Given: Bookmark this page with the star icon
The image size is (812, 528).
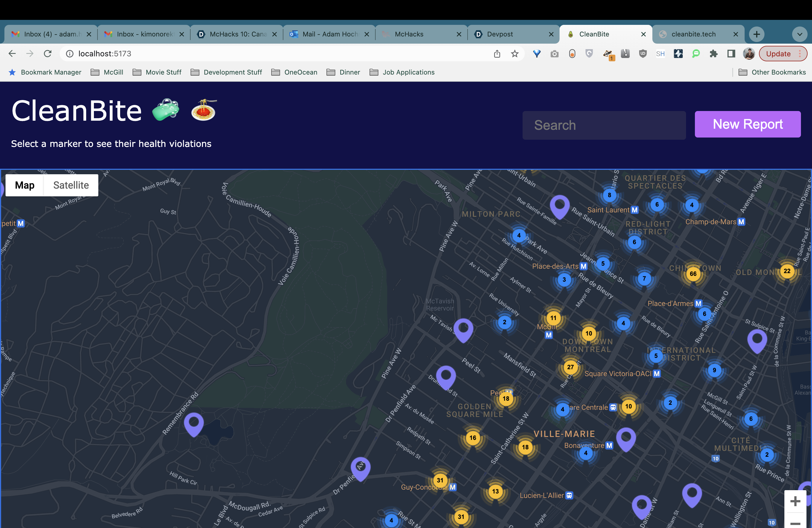Looking at the screenshot, I should pyautogui.click(x=515, y=54).
